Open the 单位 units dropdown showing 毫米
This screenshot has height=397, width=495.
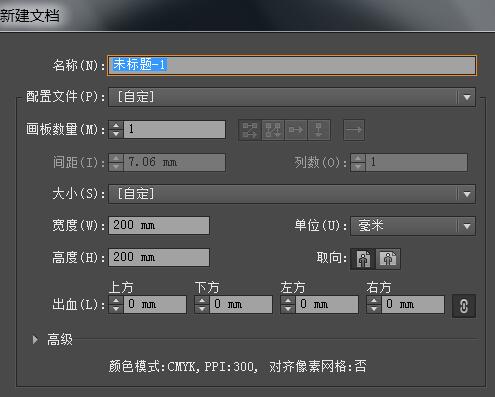pyautogui.click(x=413, y=226)
